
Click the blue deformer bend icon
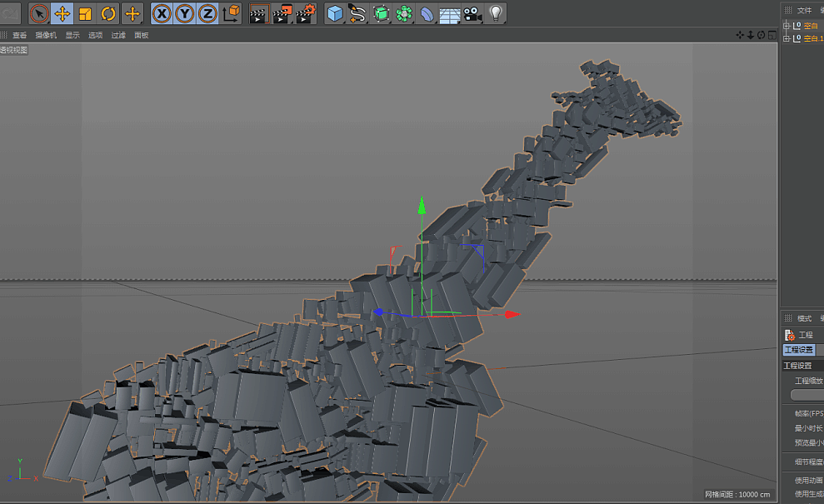(x=427, y=13)
